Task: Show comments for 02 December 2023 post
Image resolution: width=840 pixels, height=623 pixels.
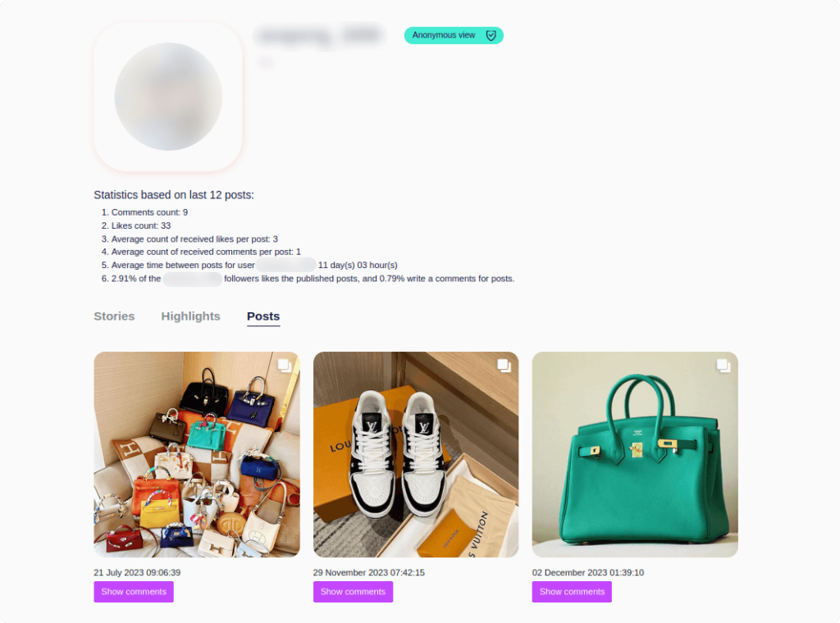Action: pyautogui.click(x=572, y=592)
